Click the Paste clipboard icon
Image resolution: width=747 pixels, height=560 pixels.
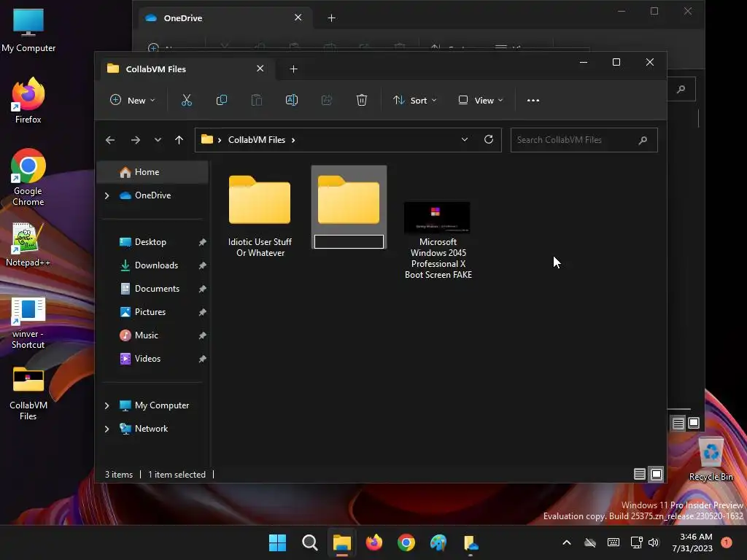[x=256, y=101]
